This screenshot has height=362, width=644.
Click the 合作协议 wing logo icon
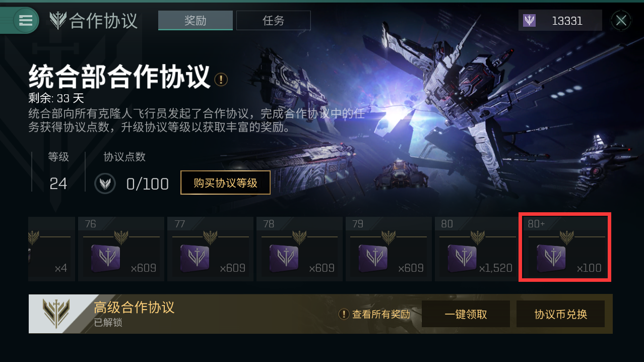pos(58,21)
